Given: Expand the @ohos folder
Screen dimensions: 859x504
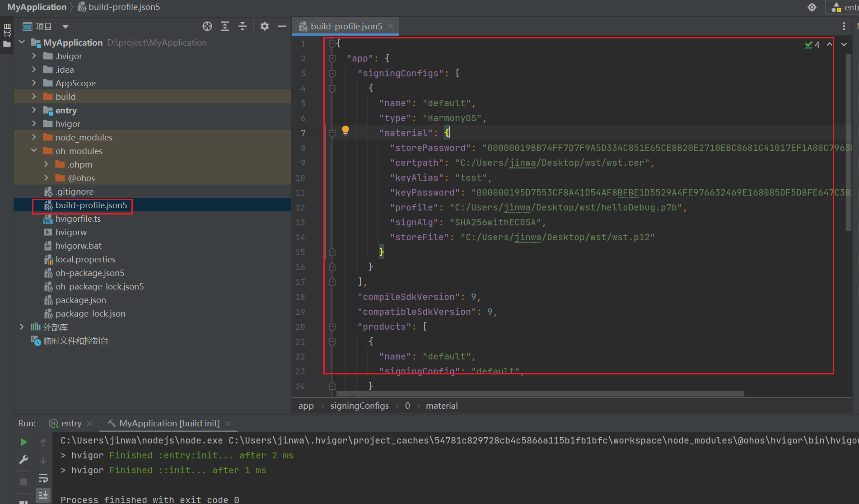Looking at the screenshot, I should [46, 177].
